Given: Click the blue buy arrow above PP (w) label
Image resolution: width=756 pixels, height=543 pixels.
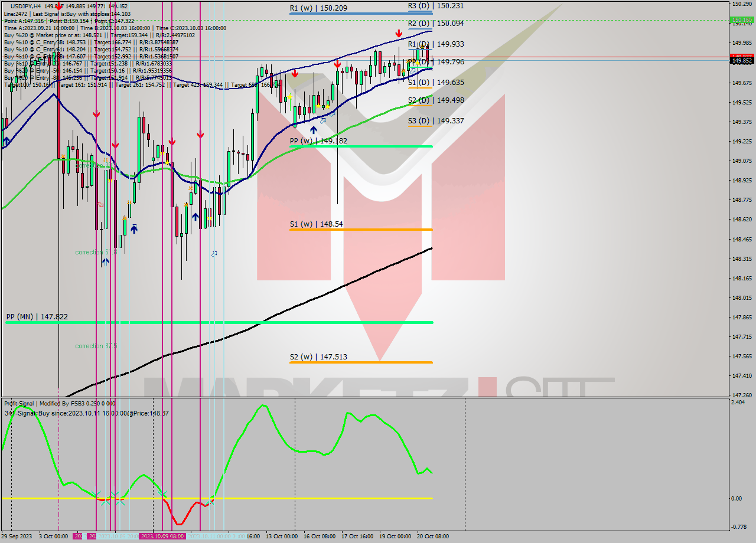Looking at the screenshot, I should [x=314, y=129].
